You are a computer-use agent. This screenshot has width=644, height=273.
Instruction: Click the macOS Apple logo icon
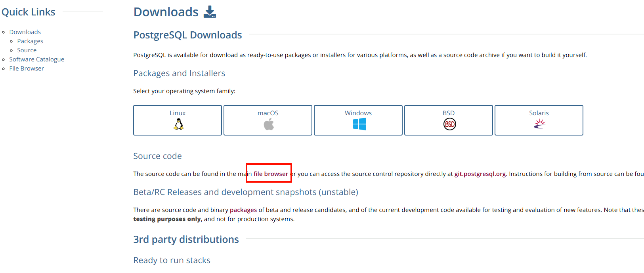pyautogui.click(x=269, y=124)
